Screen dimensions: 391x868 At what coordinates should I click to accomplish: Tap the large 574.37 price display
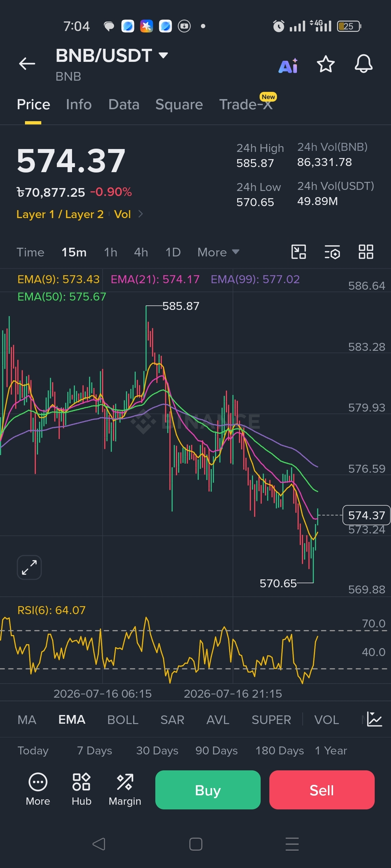pos(71,161)
